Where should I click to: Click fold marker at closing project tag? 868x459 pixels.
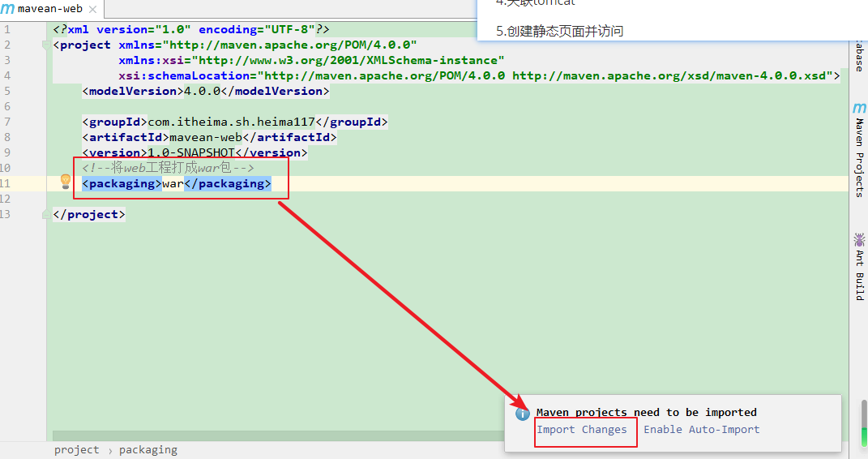[x=47, y=215]
